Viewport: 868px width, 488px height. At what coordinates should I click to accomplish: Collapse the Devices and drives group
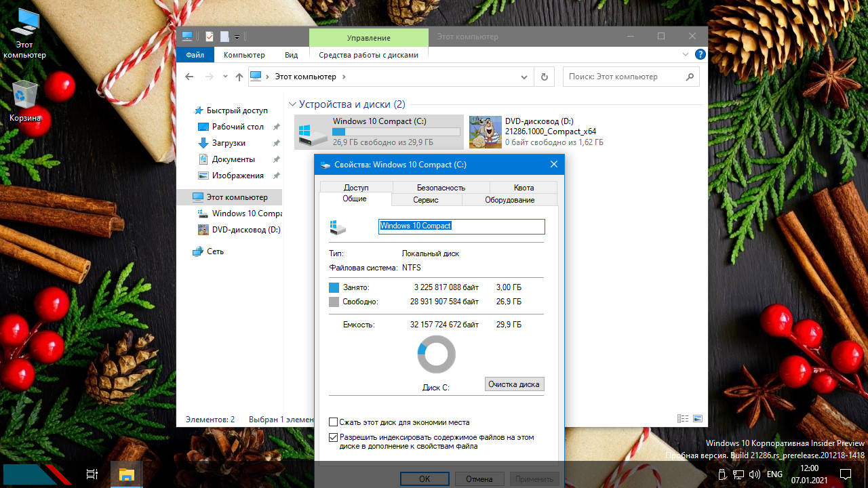click(293, 104)
